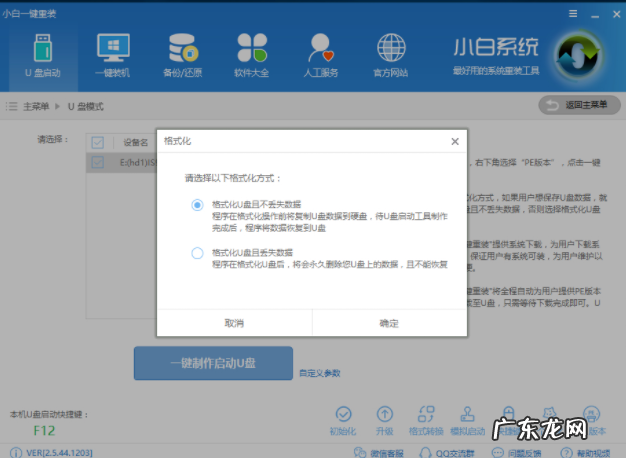This screenshot has height=458, width=626.
Task: Click 取消 in the format dialog
Action: pyautogui.click(x=234, y=323)
